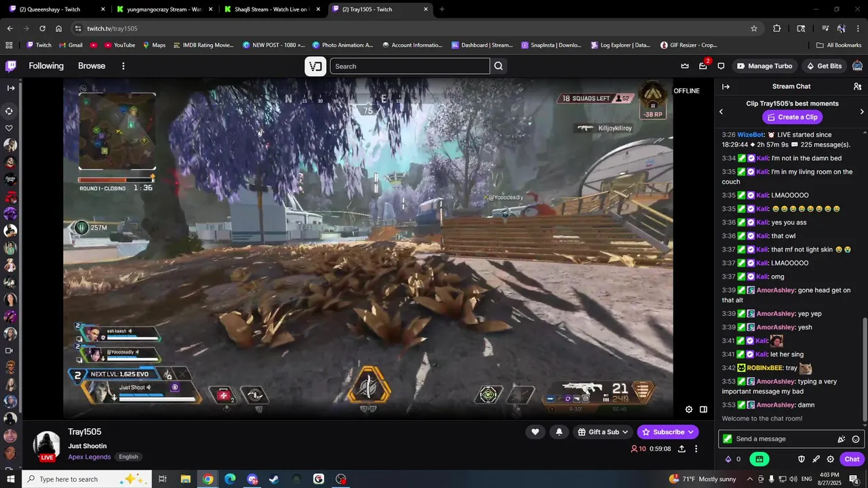
Task: Click the Send a message chat input
Action: (785, 439)
